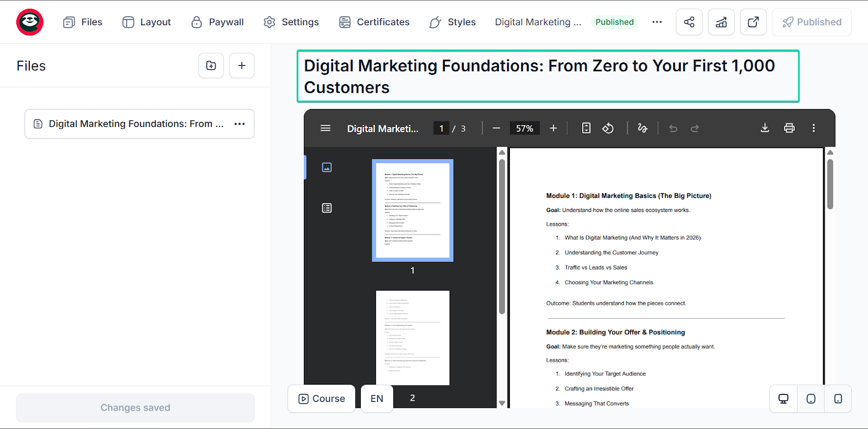Open the Paywall tab
The height and width of the screenshot is (429, 868).
point(218,22)
